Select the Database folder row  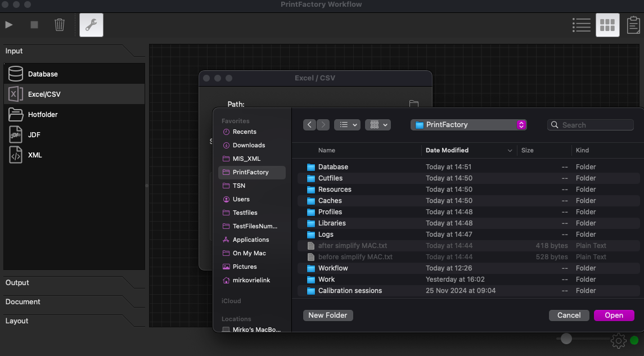pyautogui.click(x=469, y=167)
